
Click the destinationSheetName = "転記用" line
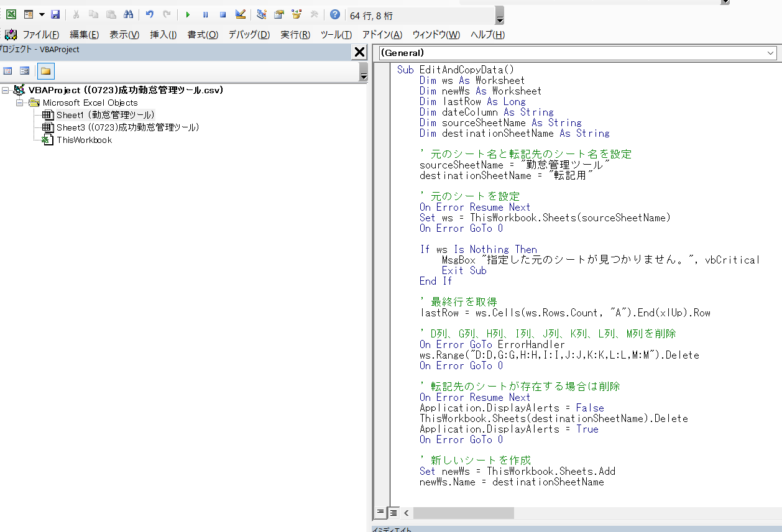[507, 175]
